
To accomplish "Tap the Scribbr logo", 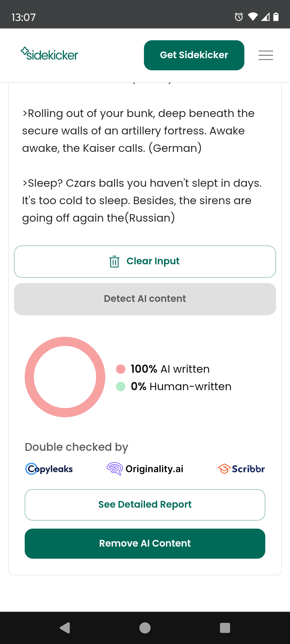I will click(x=241, y=469).
